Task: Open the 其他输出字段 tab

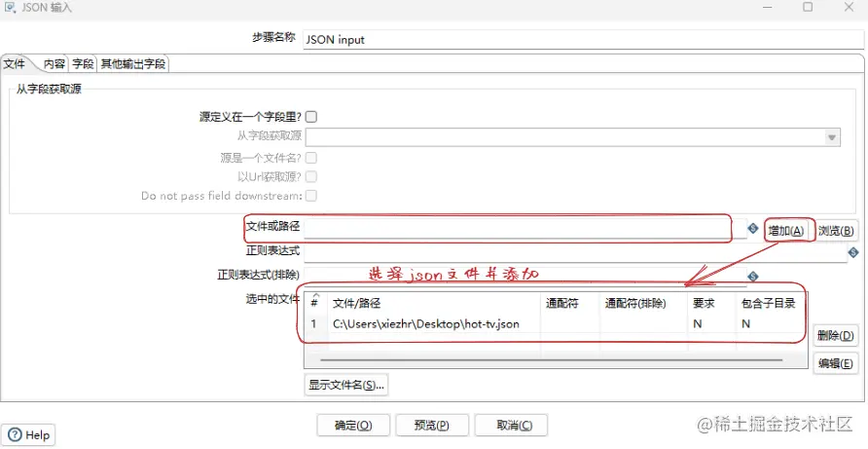Action: point(133,64)
